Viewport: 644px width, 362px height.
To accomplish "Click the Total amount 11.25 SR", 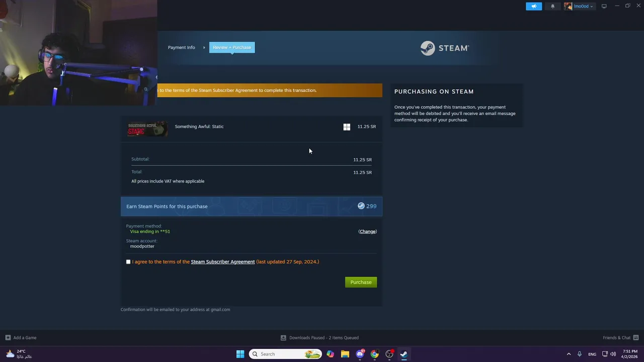I will tap(362, 172).
